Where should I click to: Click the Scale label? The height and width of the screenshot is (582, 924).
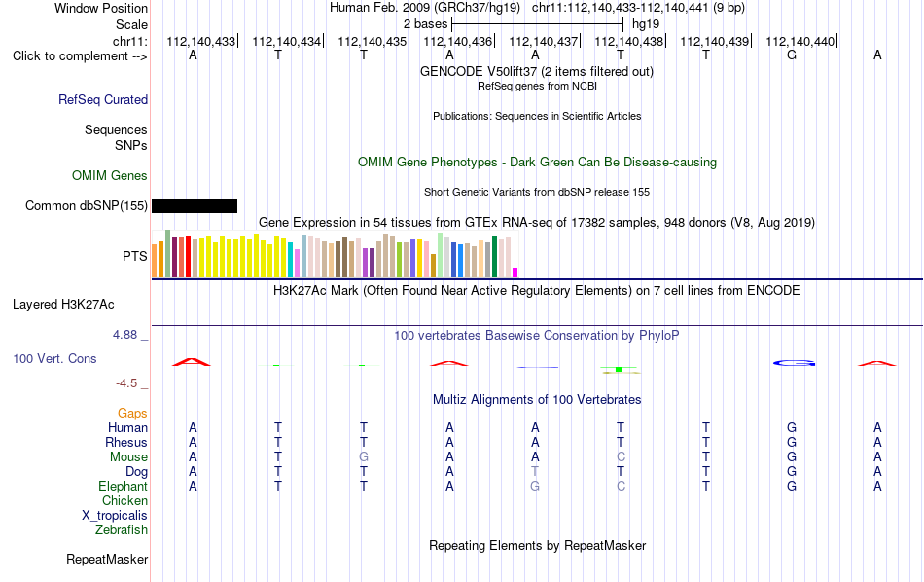(x=131, y=24)
